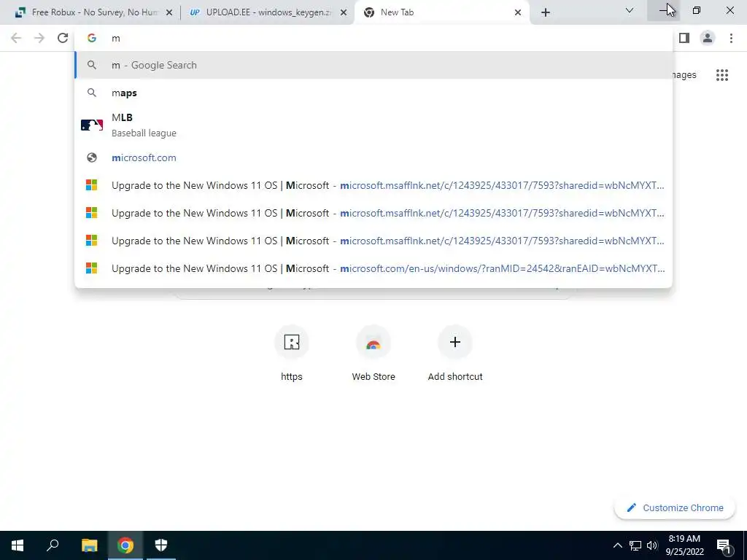
Task: Click the Add shortcut button
Action: click(x=455, y=354)
